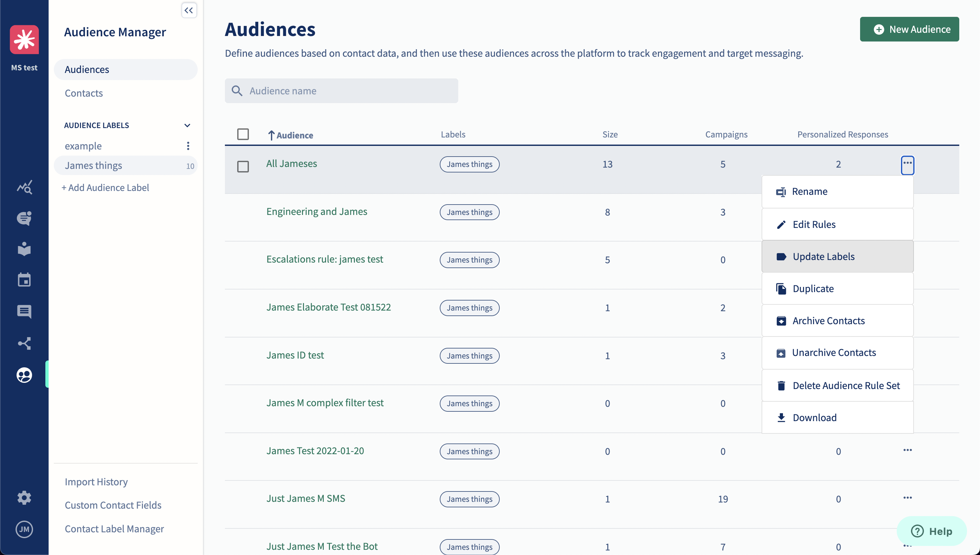Screen dimensions: 980x555
Task: Select the example audience label
Action: pyautogui.click(x=83, y=146)
